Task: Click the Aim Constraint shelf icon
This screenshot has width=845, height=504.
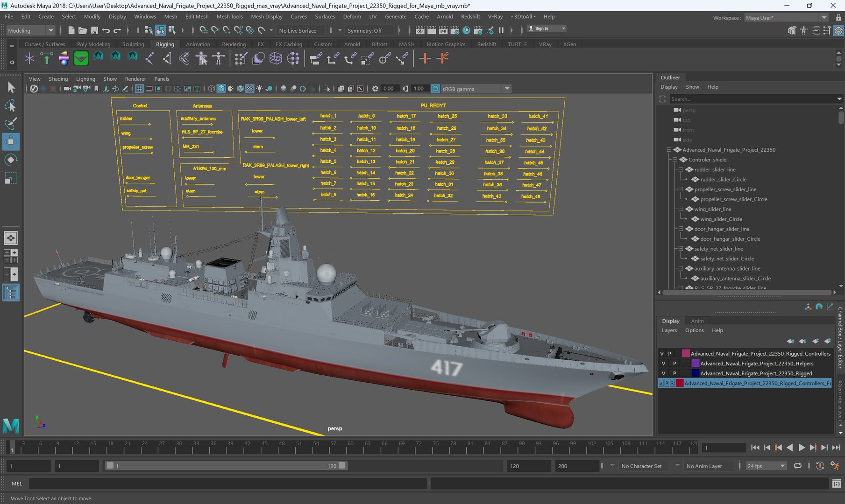Action: [x=384, y=58]
